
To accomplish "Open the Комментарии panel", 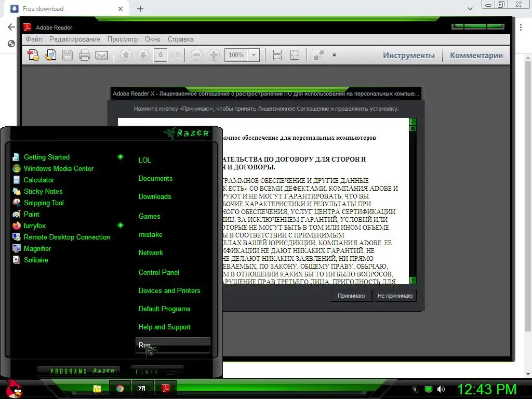I will [476, 55].
